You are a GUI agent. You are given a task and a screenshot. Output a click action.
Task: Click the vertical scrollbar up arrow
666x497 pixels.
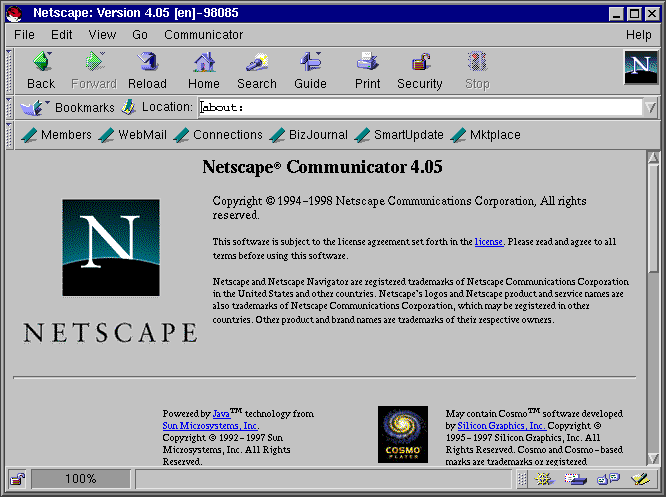(653, 158)
